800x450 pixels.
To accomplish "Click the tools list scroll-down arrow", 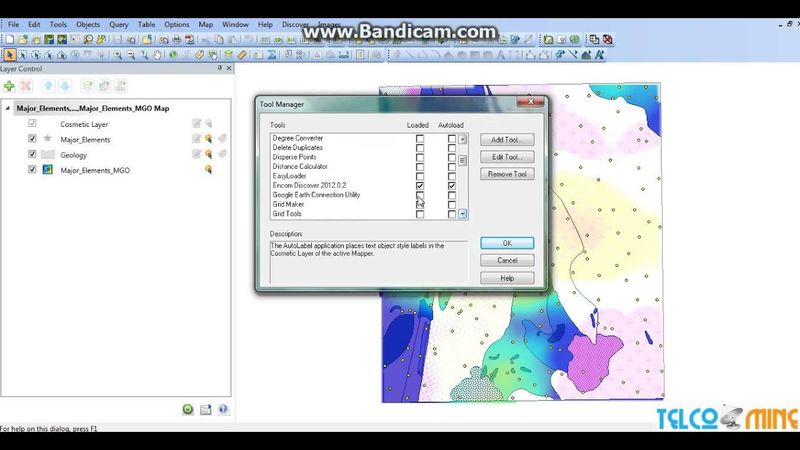I will tap(462, 214).
